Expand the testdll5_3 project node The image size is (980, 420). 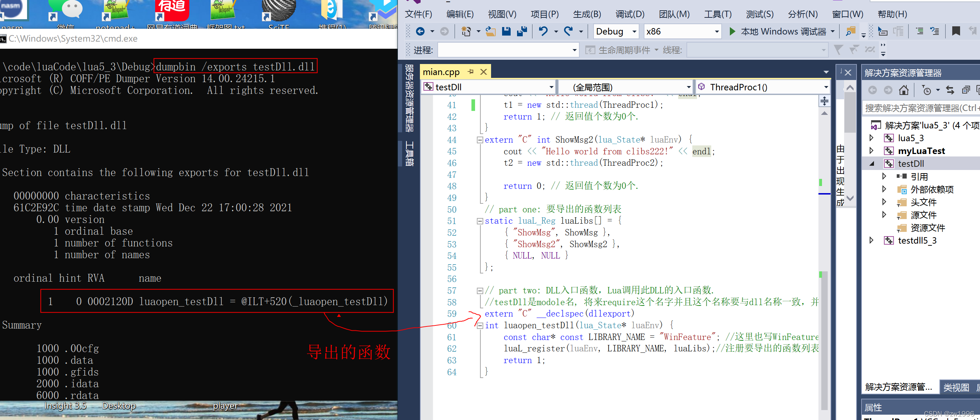(871, 240)
